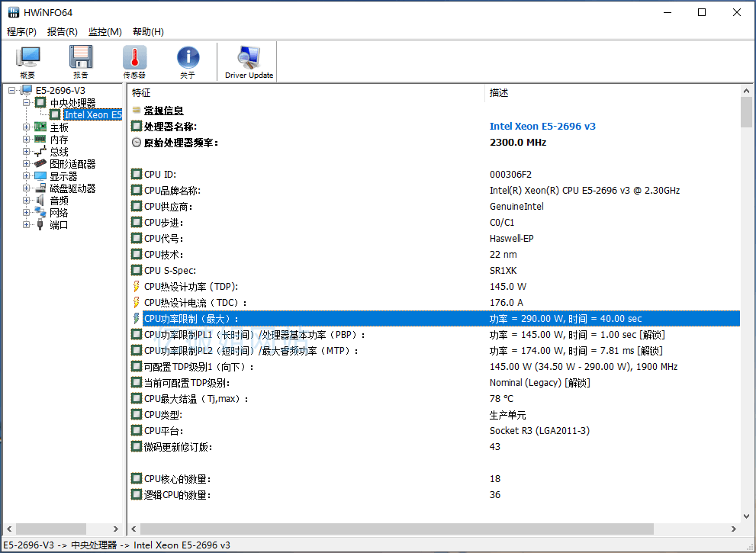Select the Intel Xeon E5 tree item
The width and height of the screenshot is (756, 553).
click(92, 115)
